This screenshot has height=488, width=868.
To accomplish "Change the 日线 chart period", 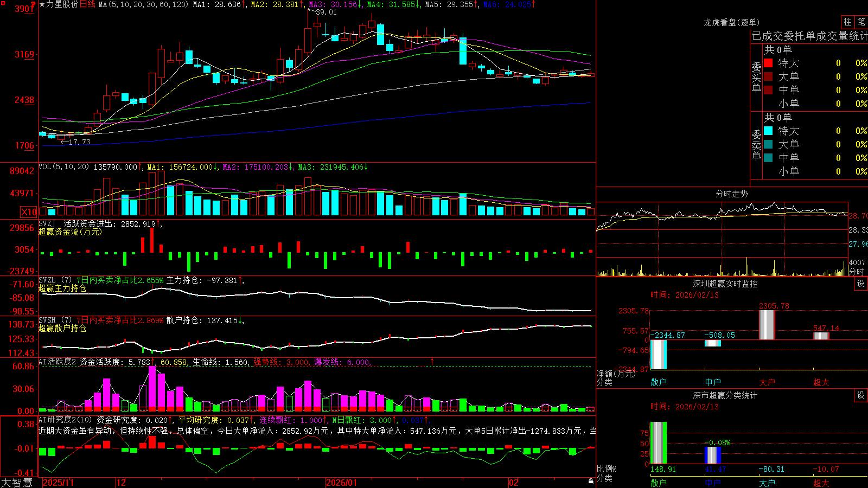I will (x=87, y=4).
